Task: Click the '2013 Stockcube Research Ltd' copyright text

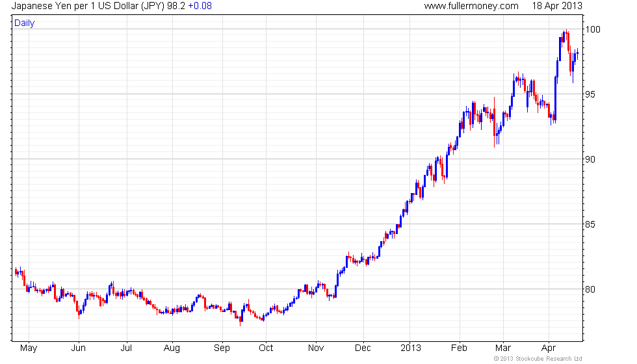Action: [x=538, y=359]
